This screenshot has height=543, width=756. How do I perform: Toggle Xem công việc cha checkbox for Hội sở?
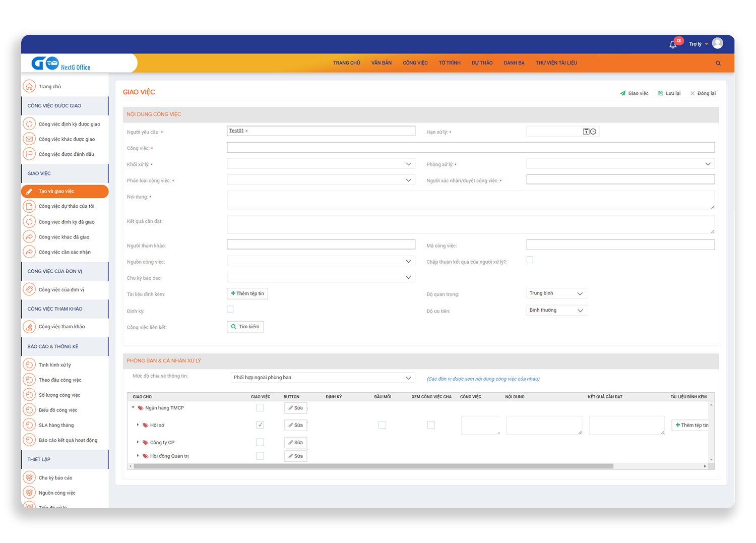(431, 425)
